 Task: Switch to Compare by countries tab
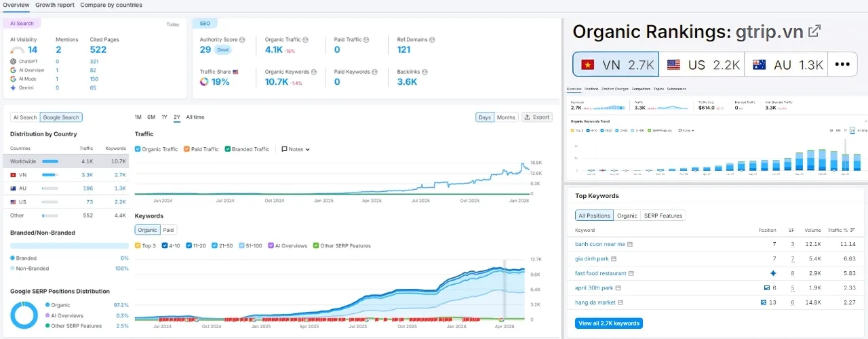[x=111, y=5]
